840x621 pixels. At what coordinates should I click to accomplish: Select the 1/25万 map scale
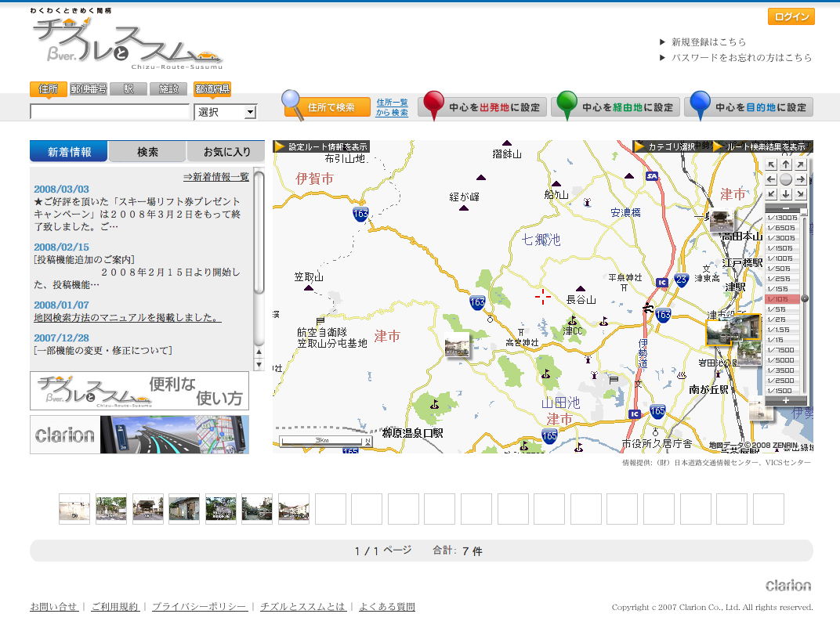(x=782, y=279)
